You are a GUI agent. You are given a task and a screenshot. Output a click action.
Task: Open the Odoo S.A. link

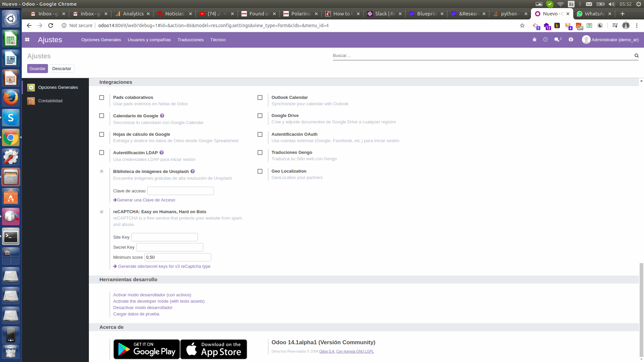point(327,352)
